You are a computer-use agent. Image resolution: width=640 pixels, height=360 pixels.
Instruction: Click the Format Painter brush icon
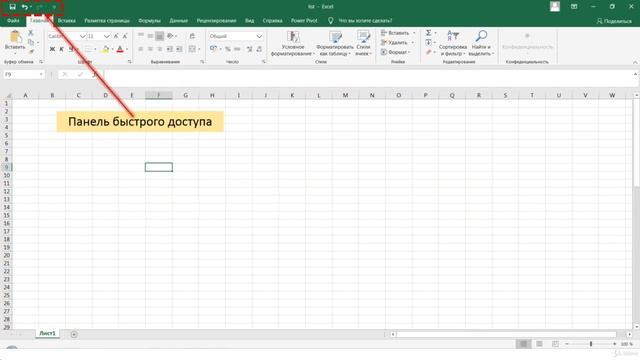pos(31,51)
